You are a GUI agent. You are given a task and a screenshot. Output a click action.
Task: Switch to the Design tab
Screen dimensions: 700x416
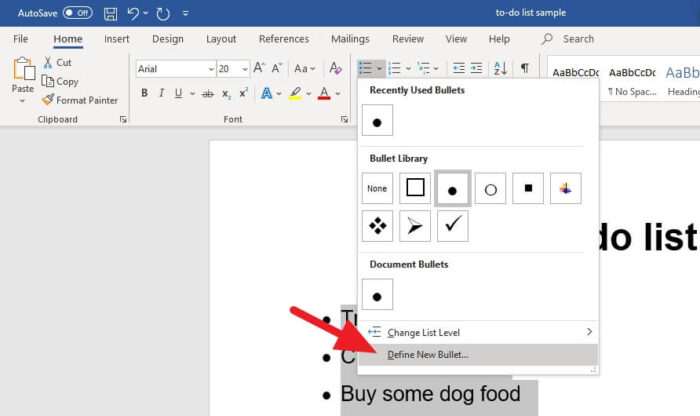click(x=168, y=39)
